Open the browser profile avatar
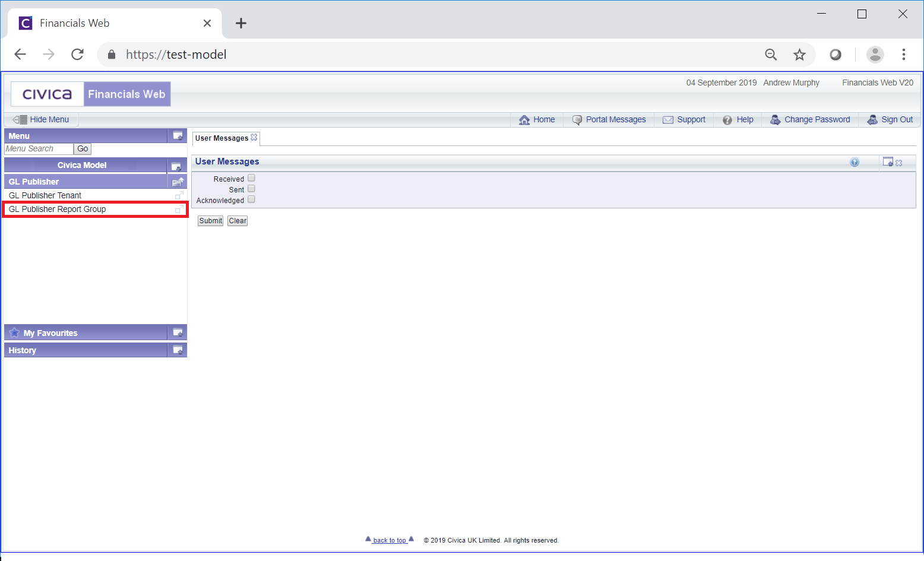This screenshot has width=924, height=561. click(x=875, y=55)
